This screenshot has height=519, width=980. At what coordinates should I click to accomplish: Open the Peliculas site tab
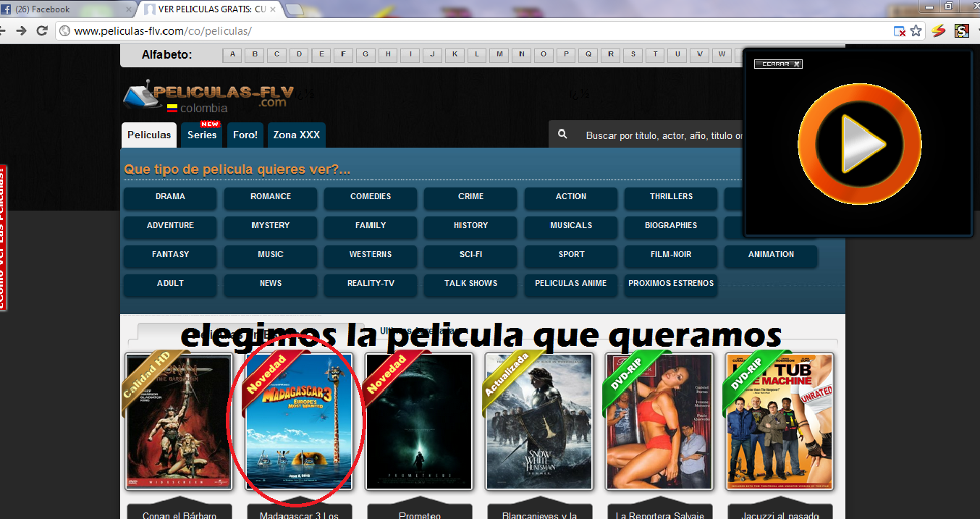click(x=149, y=135)
